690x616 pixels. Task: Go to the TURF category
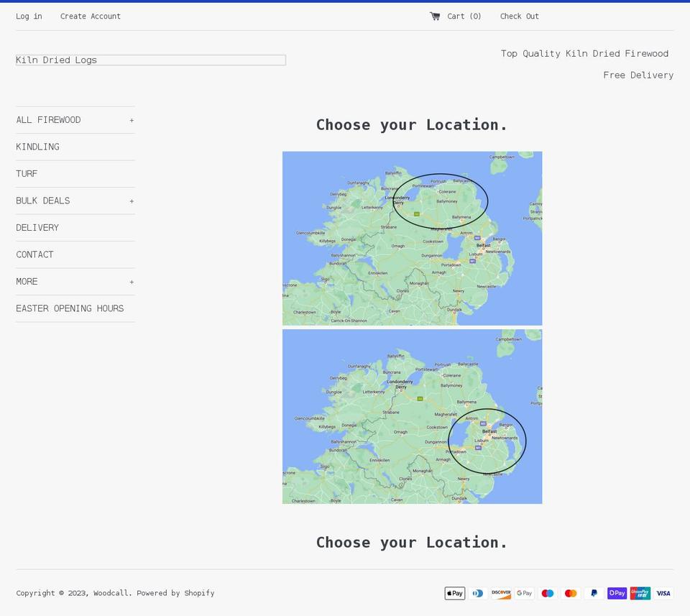coord(27,174)
